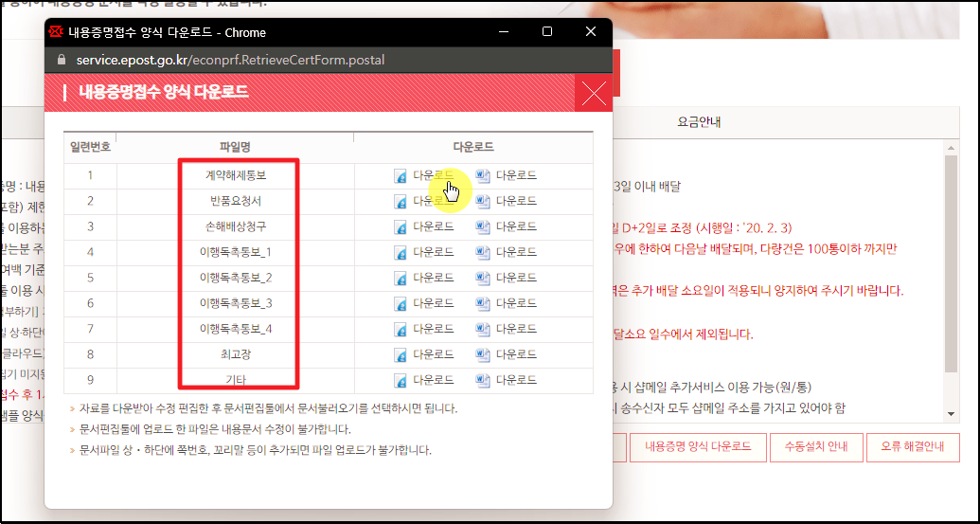Click the HWP file icon for 기타

pyautogui.click(x=401, y=380)
